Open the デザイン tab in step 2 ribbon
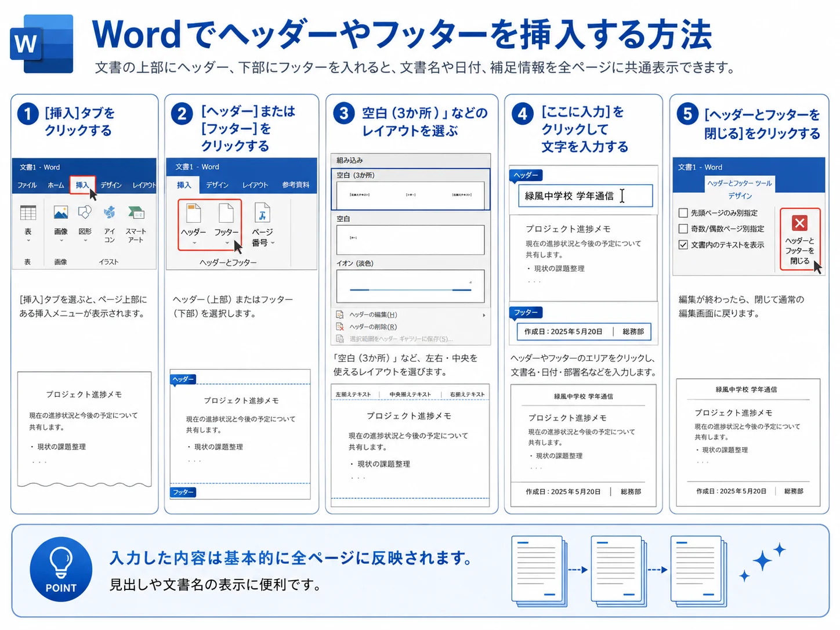This screenshot has height=630, width=840. [218, 185]
